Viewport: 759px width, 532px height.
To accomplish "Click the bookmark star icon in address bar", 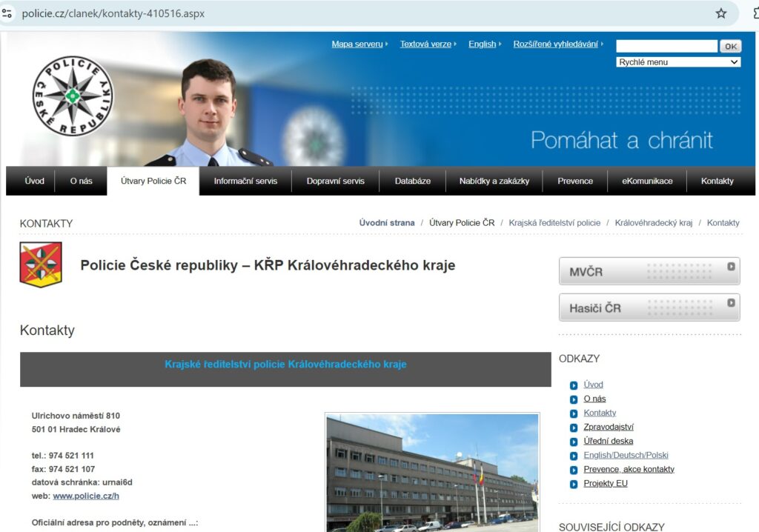I will pos(720,13).
